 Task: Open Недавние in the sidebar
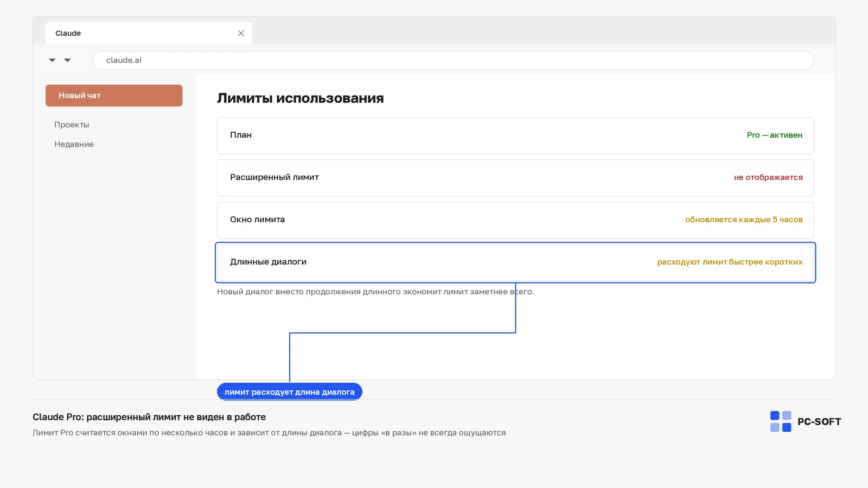(74, 144)
